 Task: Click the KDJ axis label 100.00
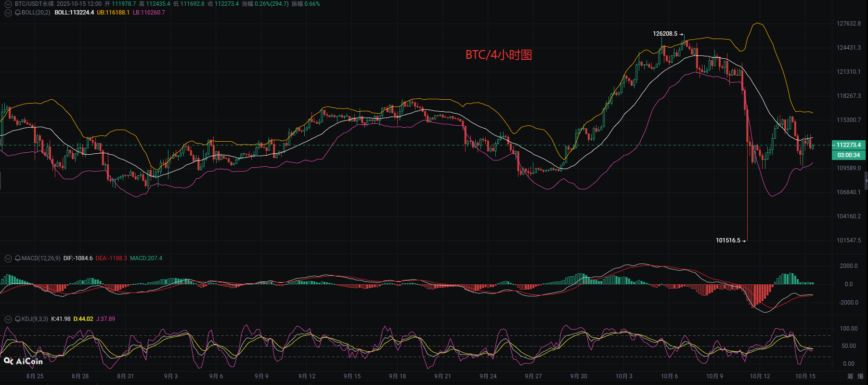point(849,329)
